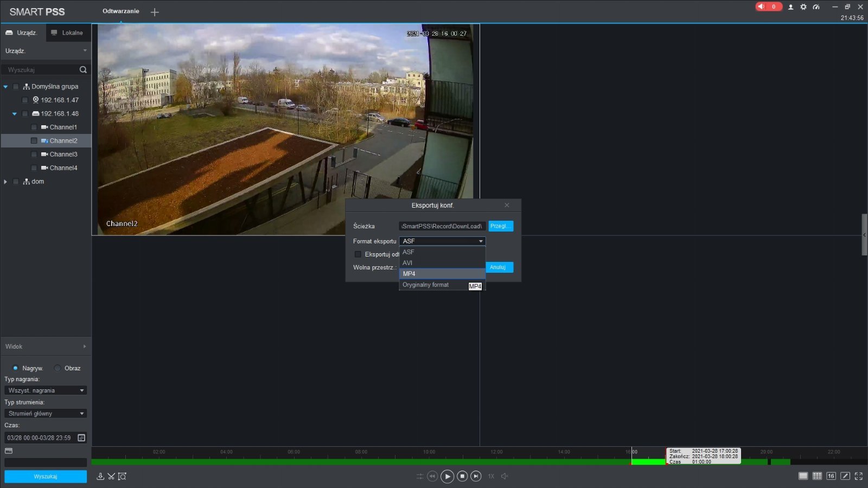Click the bright green selected timeline segment
This screenshot has width=868, height=488.
(x=648, y=462)
